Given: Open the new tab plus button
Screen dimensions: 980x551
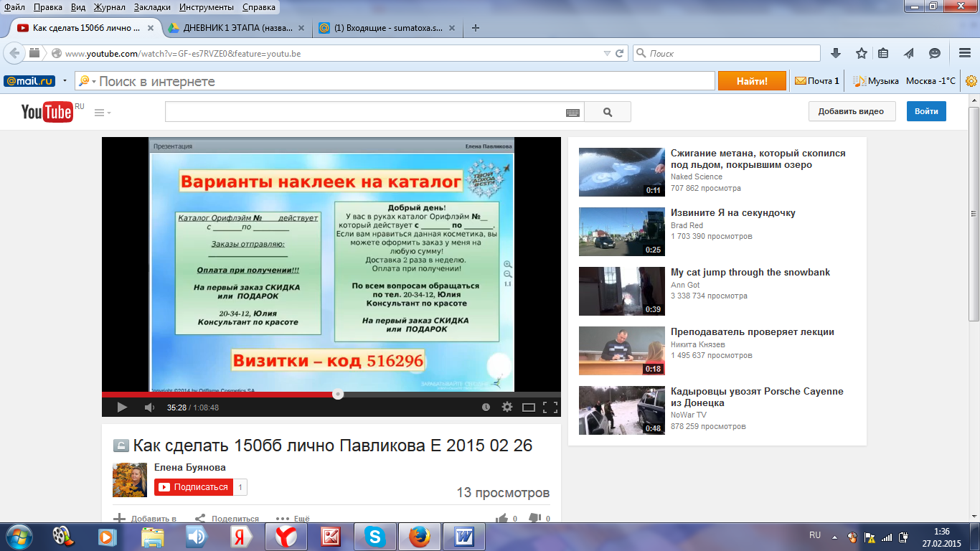Looking at the screenshot, I should click(475, 28).
